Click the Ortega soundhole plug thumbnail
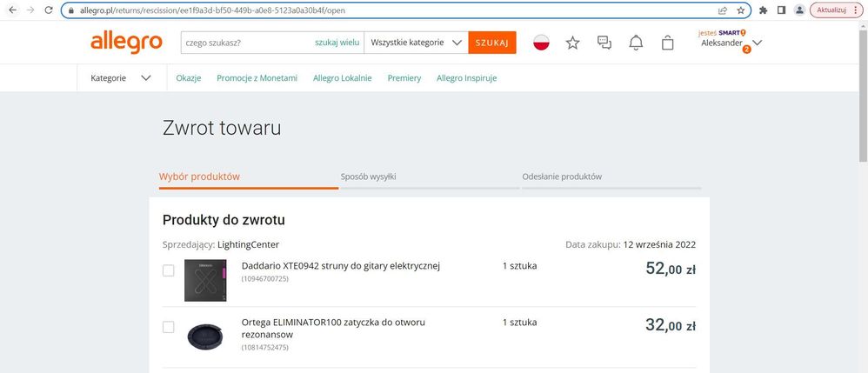The image size is (868, 373). pos(205,336)
